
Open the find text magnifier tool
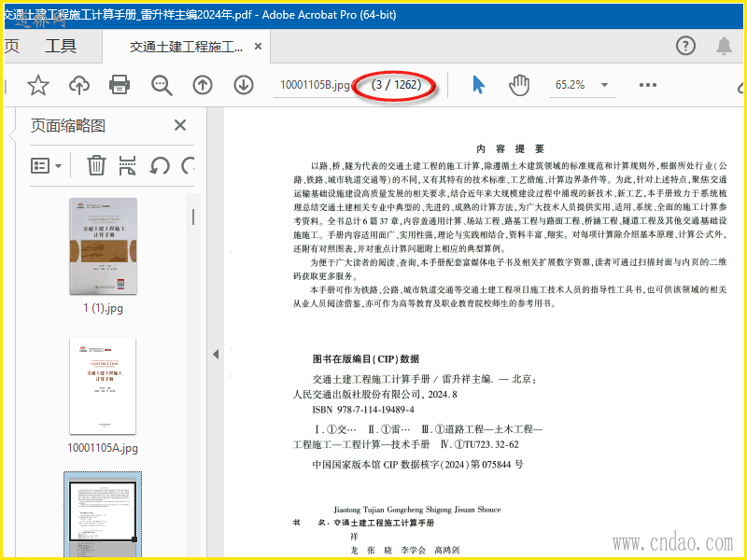(162, 85)
